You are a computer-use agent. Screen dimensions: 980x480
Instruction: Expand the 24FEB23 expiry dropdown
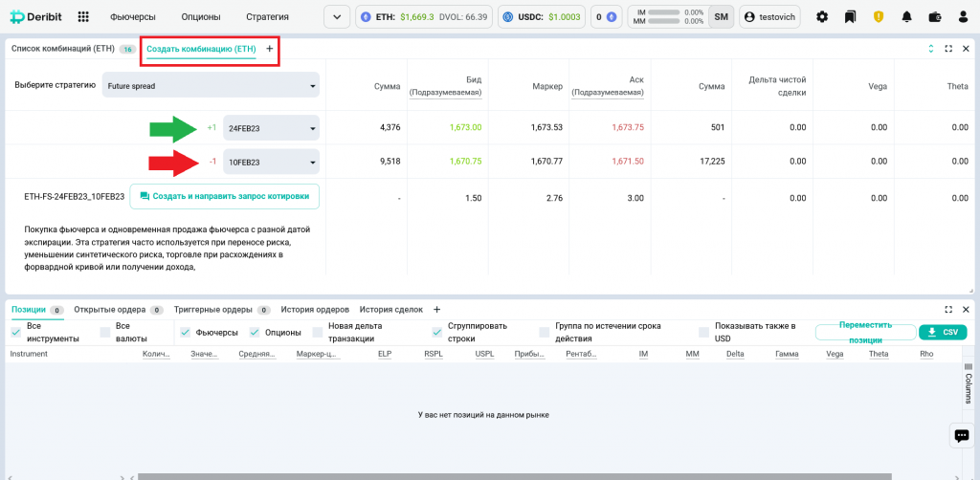pyautogui.click(x=271, y=128)
